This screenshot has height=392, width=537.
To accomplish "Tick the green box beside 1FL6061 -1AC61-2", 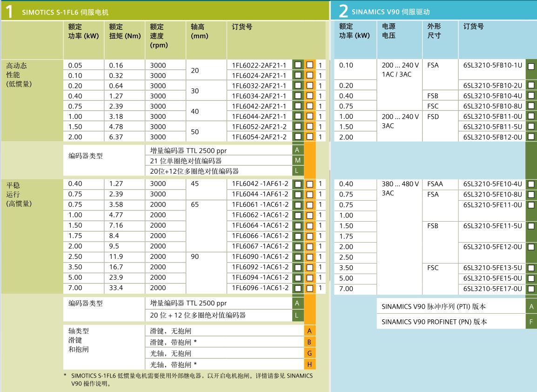I will pyautogui.click(x=298, y=205).
